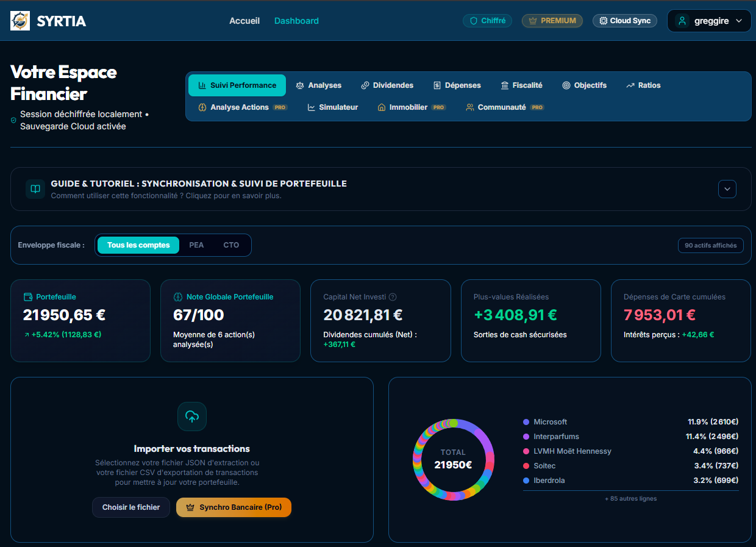
Task: Open the greggire user dropdown menu
Action: [x=709, y=21]
